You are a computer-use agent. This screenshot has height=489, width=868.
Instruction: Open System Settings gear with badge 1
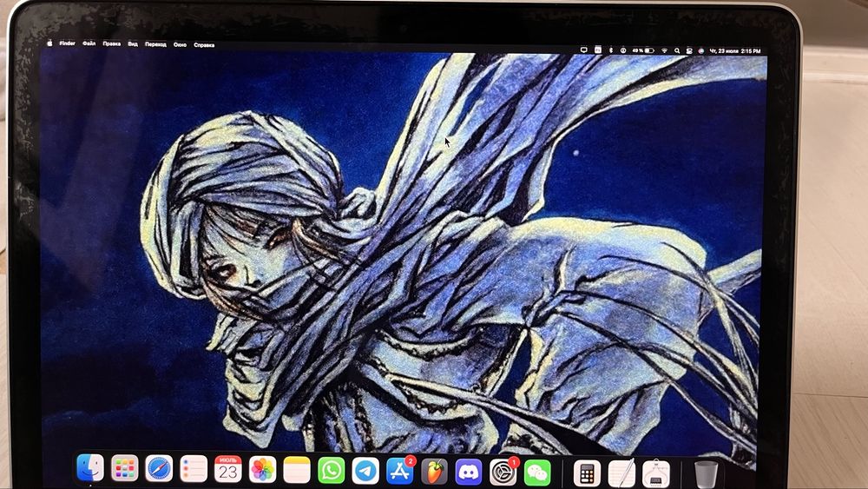coord(503,472)
